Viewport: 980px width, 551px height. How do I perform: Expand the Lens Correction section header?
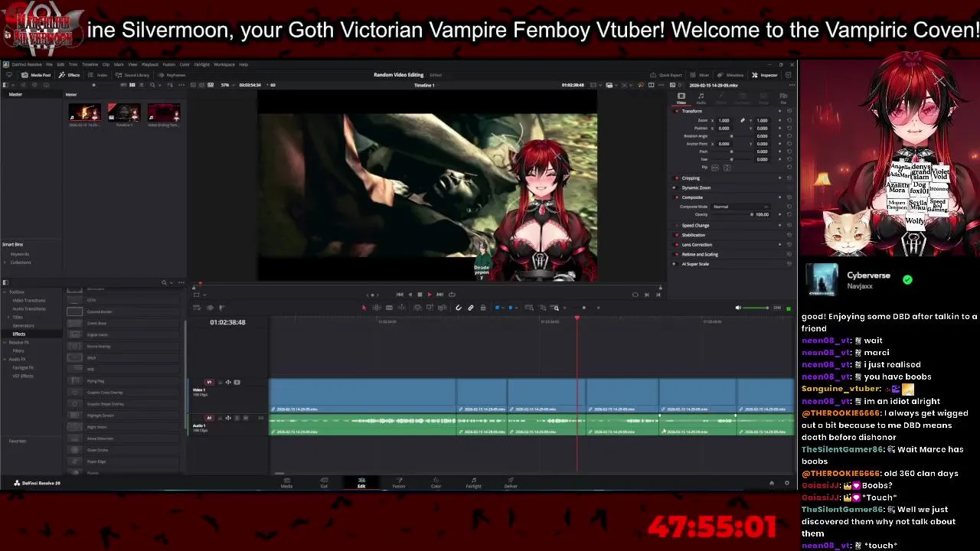click(x=697, y=245)
